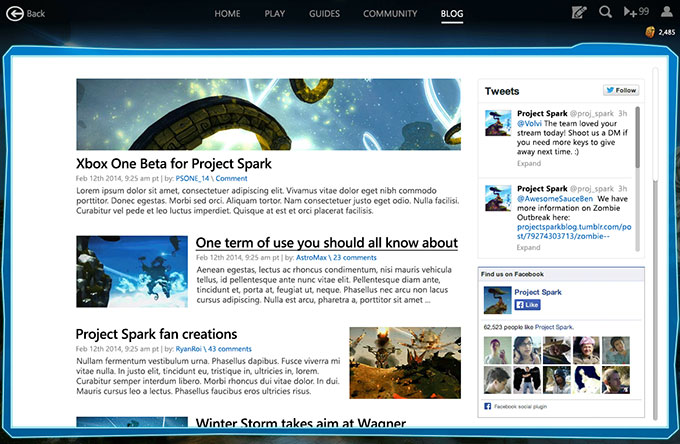This screenshot has width=680, height=444.
Task: View the 23 comments link
Action: [355, 258]
